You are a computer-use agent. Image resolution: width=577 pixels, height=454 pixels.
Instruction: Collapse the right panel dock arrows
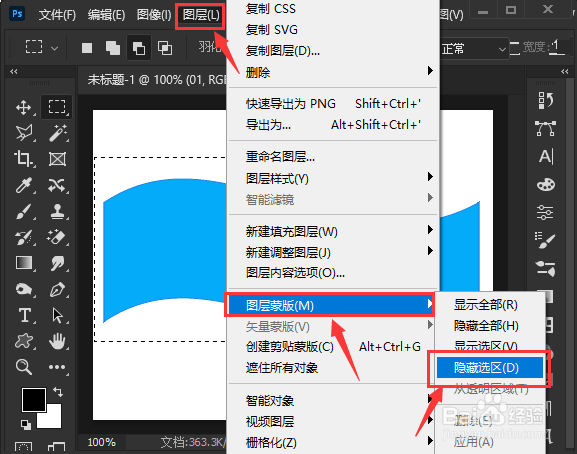pyautogui.click(x=564, y=71)
